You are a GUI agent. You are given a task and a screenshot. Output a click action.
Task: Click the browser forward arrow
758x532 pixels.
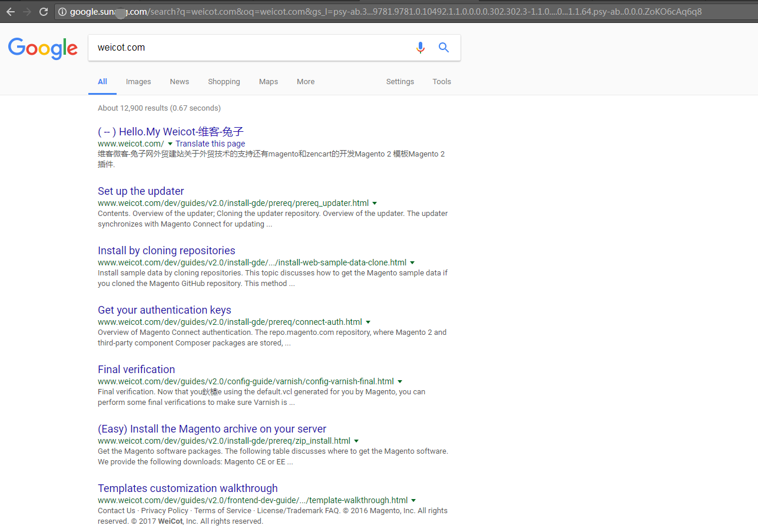pyautogui.click(x=27, y=12)
